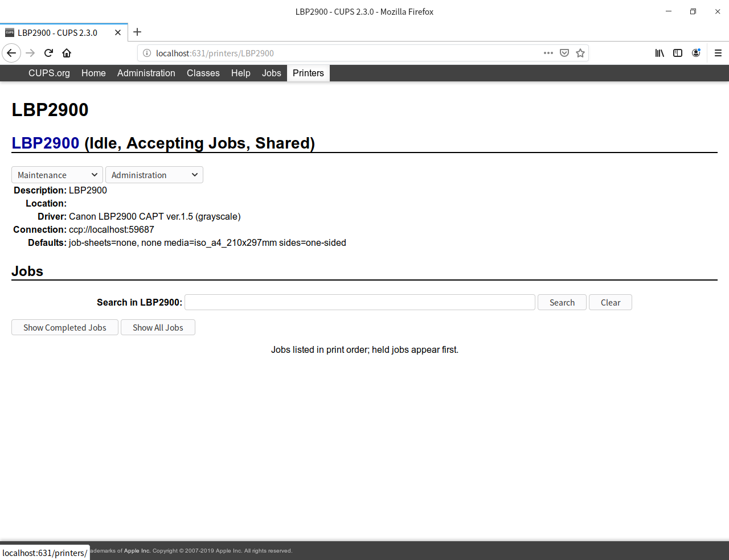729x560 pixels.
Task: Expand the printer Administration dropdown
Action: coord(154,175)
